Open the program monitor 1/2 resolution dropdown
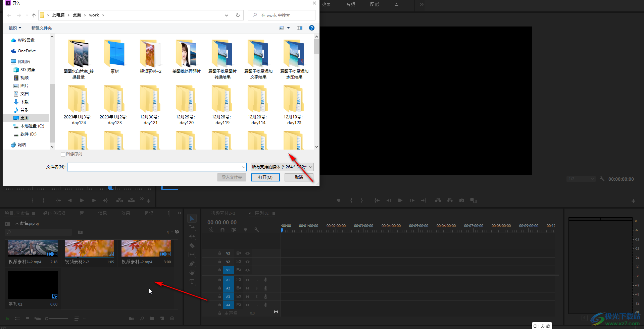This screenshot has width=644, height=329. 581,179
